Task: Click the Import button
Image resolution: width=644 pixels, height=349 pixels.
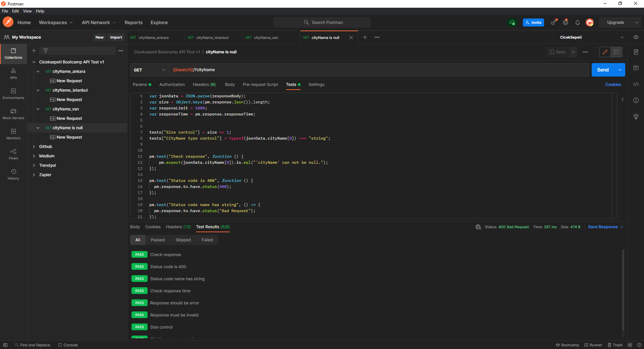Action: 116,37
